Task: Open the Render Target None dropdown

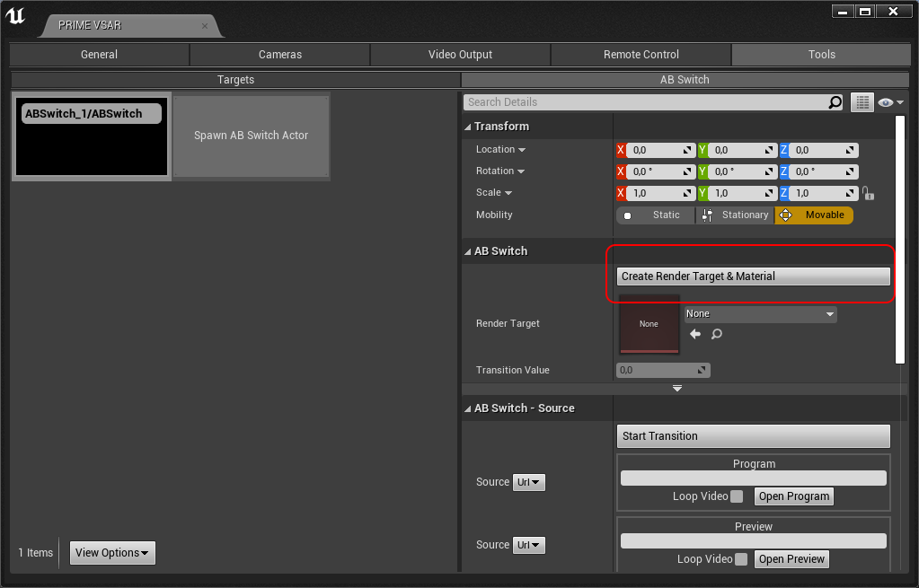Action: tap(759, 313)
